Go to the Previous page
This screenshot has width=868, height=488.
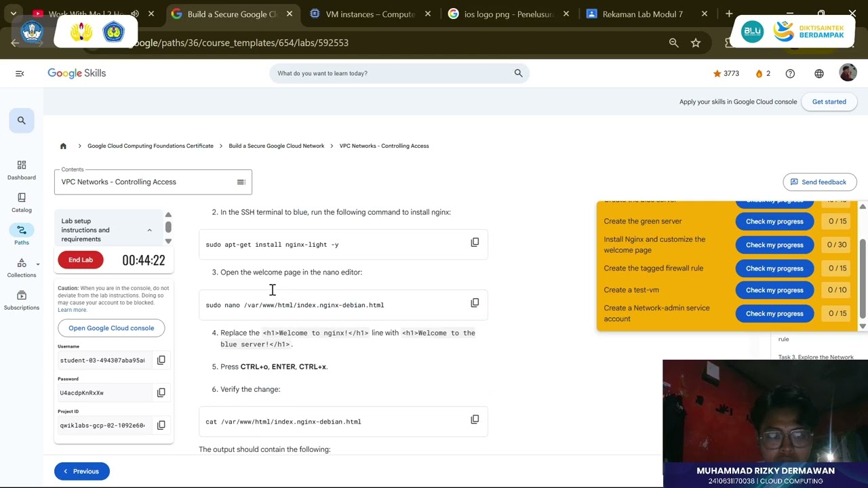[x=81, y=471]
